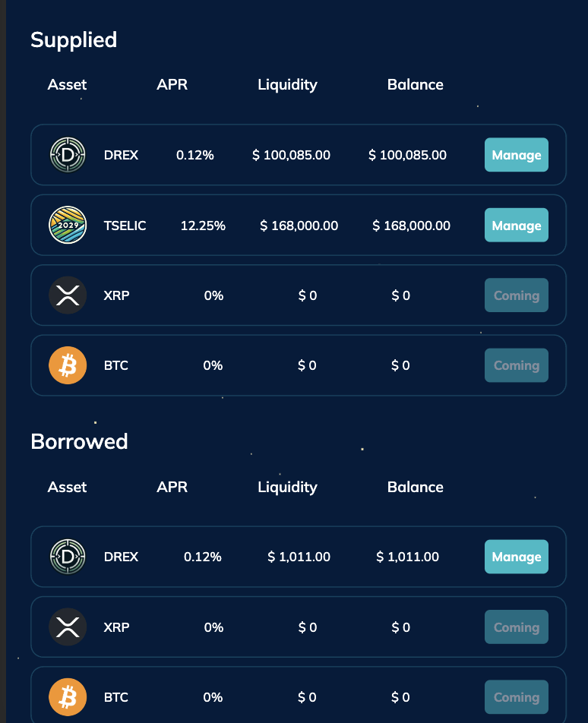Select the Supplied section heading
The image size is (588, 723).
pos(74,40)
